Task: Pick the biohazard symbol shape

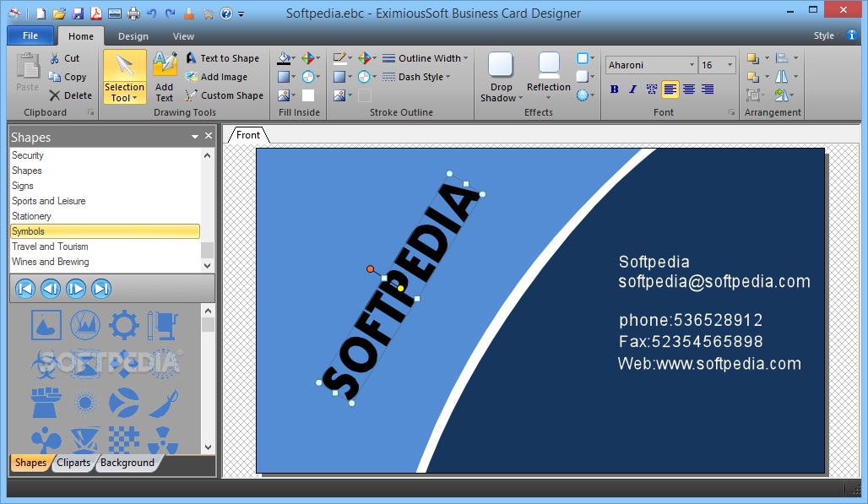Action: pos(46,363)
